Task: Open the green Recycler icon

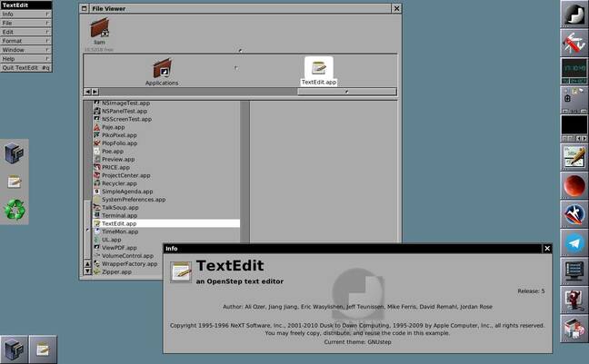Action: [15, 210]
